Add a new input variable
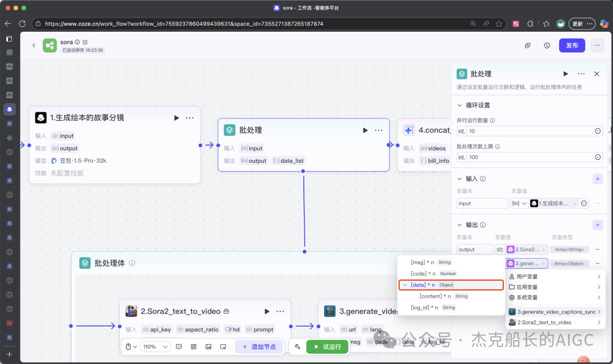Viewport: 613px width, 364px height. [597, 179]
